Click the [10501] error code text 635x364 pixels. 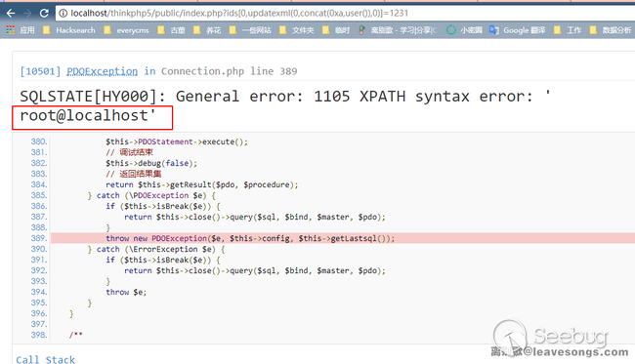tap(40, 71)
